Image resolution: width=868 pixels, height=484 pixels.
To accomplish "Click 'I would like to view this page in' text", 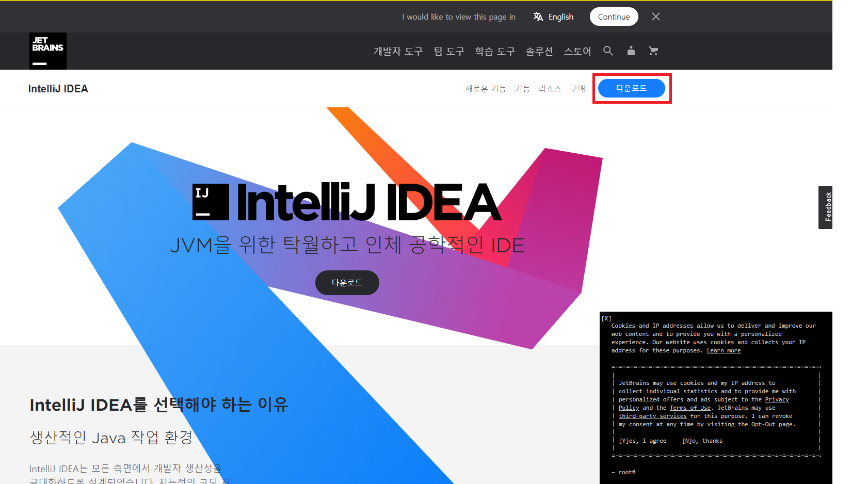I will [459, 17].
